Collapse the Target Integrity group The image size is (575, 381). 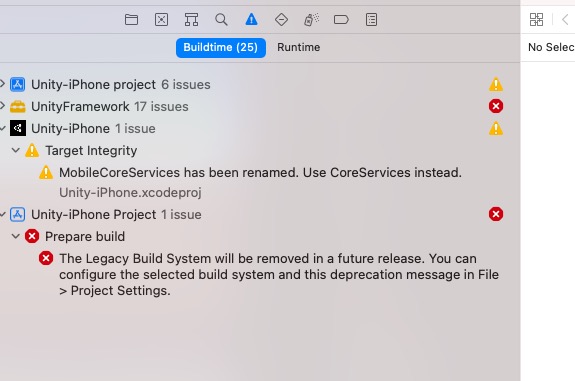(x=15, y=150)
